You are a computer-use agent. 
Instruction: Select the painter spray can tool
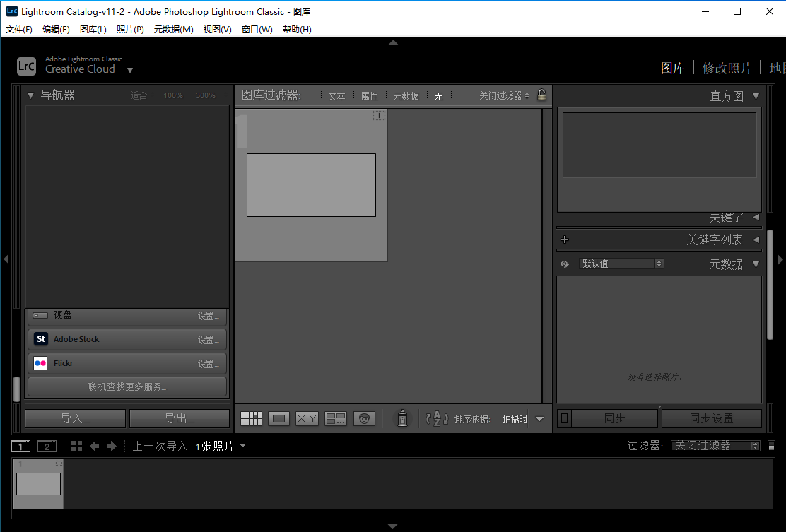point(402,418)
